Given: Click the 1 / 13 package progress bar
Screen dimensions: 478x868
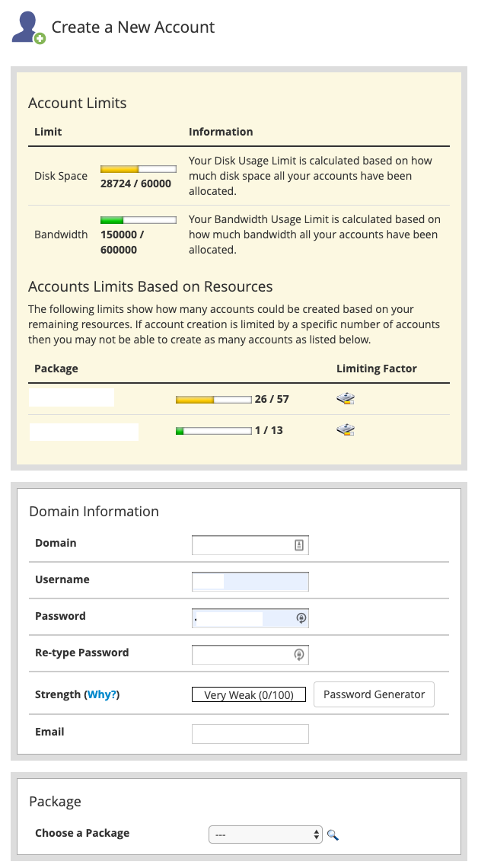Looking at the screenshot, I should pos(214,431).
